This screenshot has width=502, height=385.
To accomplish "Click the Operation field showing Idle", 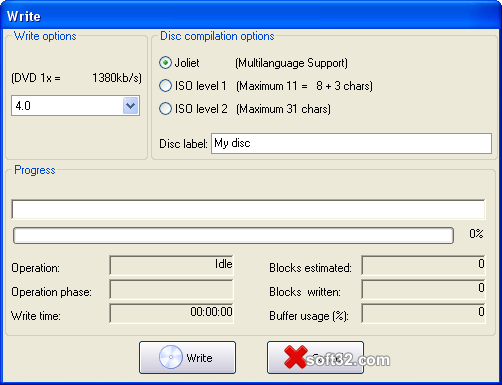I will click(171, 265).
